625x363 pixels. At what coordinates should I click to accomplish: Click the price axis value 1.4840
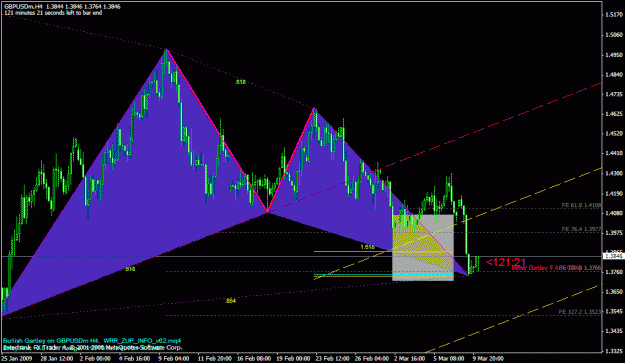click(x=614, y=75)
